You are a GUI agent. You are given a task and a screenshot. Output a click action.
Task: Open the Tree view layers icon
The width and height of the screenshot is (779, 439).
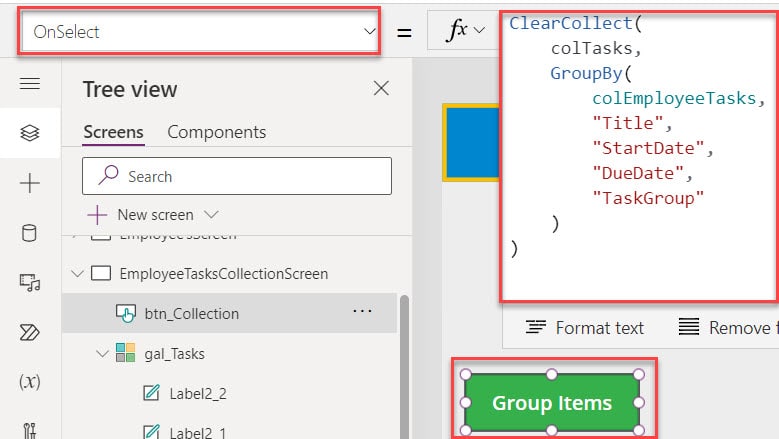30,133
